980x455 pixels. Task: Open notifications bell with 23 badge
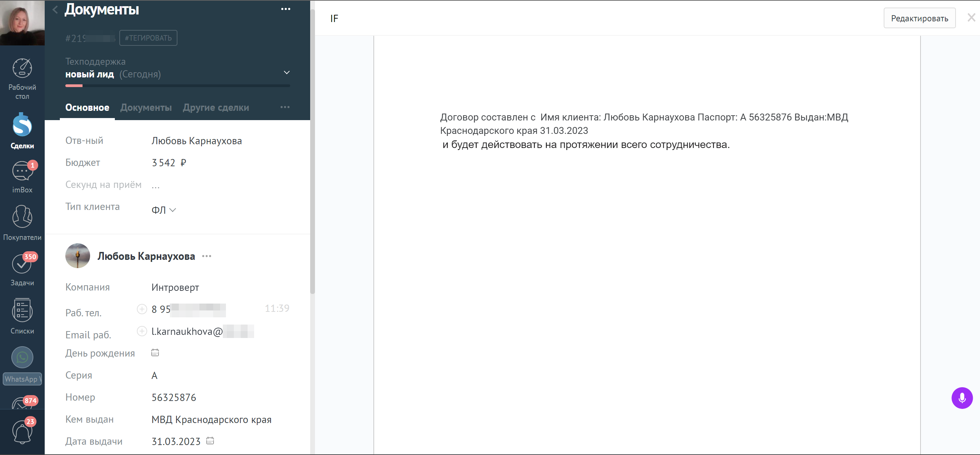(22, 431)
